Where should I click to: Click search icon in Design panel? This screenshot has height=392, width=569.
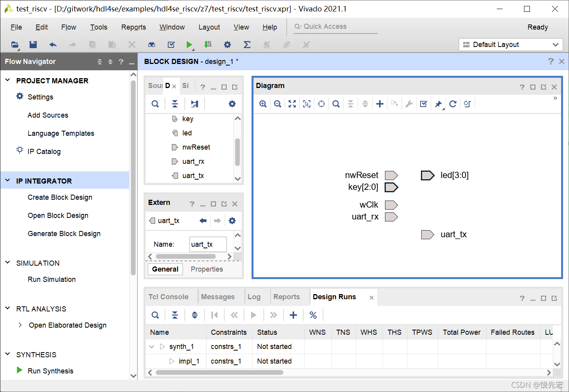(x=155, y=104)
